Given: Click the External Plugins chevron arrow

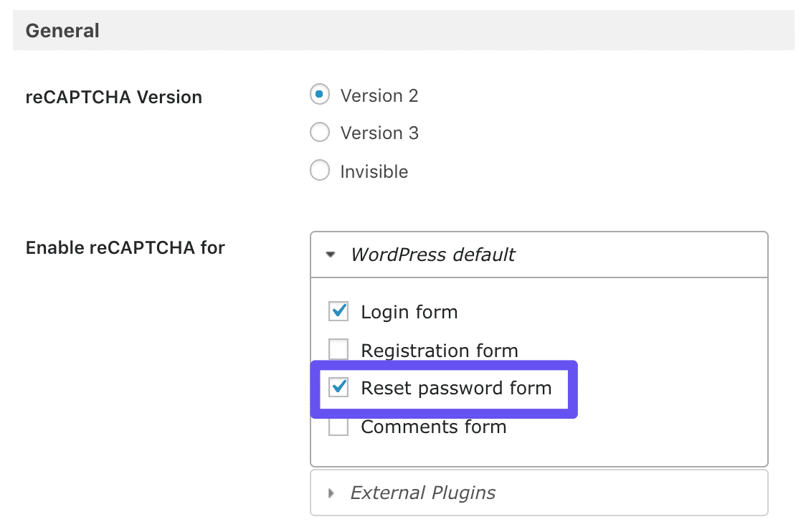Looking at the screenshot, I should [x=331, y=493].
